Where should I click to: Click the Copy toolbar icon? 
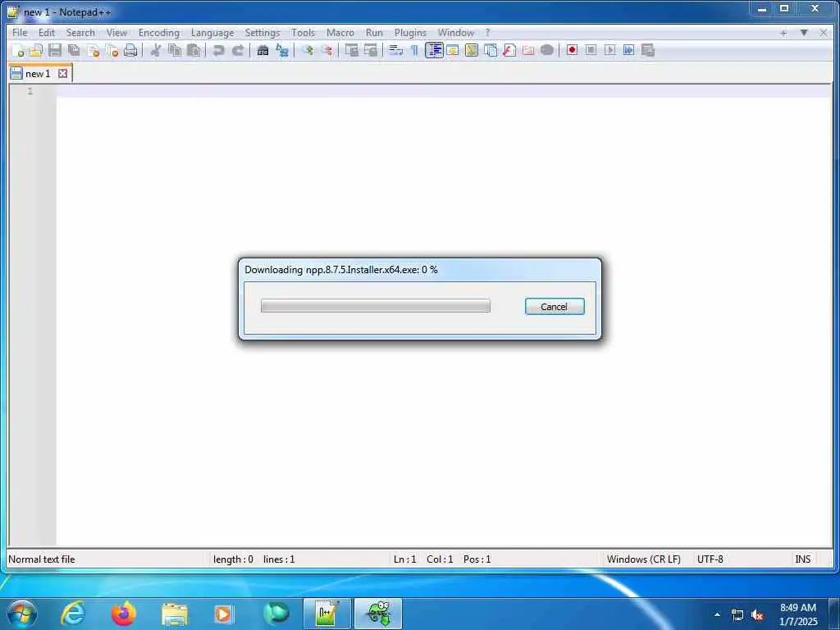175,50
